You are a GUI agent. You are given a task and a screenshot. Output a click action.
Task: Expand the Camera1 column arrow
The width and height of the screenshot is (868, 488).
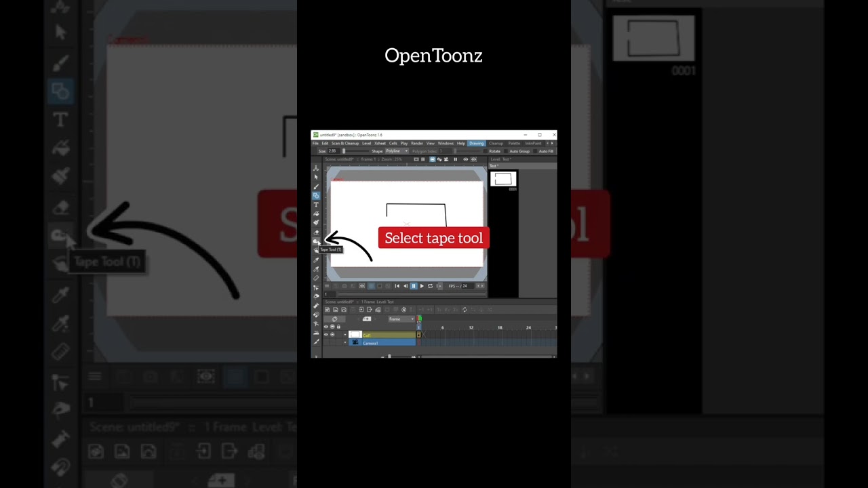pos(345,342)
